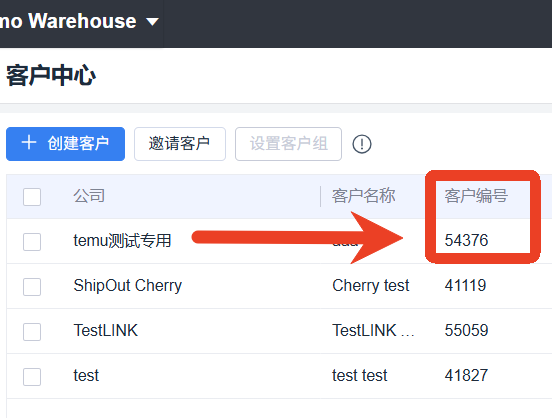The image size is (552, 418).
Task: Click the Cherry test customer name
Action: (371, 286)
